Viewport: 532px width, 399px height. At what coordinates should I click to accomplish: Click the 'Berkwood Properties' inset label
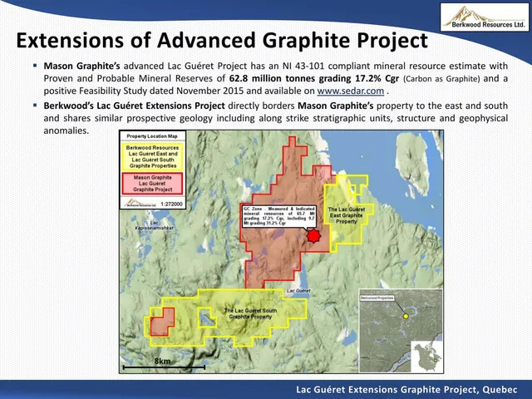coord(377,298)
